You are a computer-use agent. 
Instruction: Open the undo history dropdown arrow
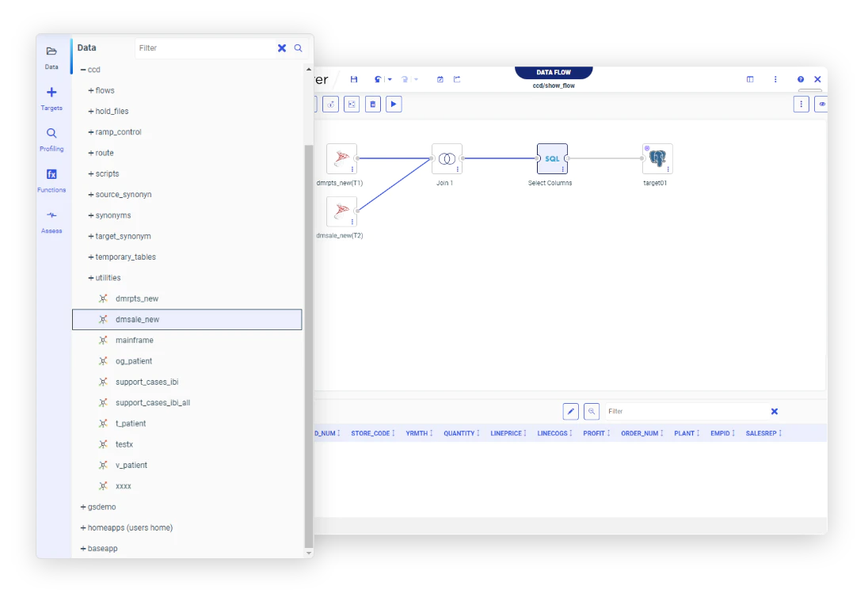coord(390,79)
